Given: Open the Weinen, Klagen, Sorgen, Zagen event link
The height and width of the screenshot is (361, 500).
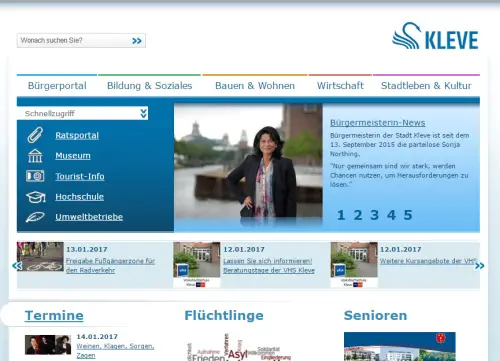Looking at the screenshot, I should 115,351.
